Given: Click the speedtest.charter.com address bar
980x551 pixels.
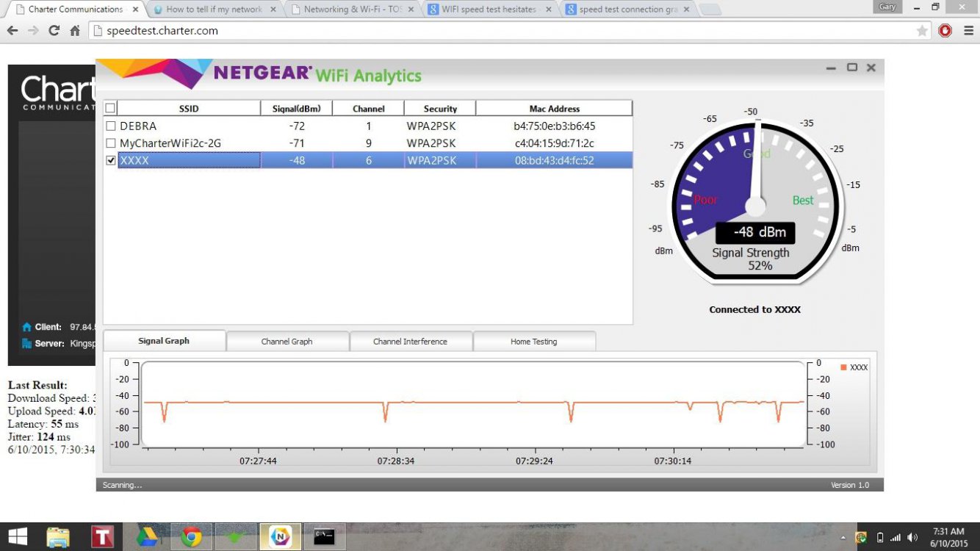Looking at the screenshot, I should pos(507,31).
